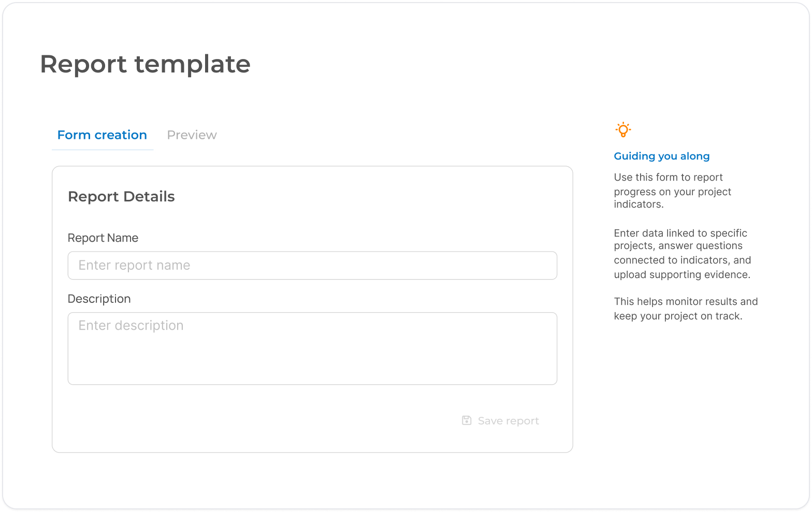Switch to the Form creation tab
Image resolution: width=812 pixels, height=512 pixels.
tap(102, 135)
